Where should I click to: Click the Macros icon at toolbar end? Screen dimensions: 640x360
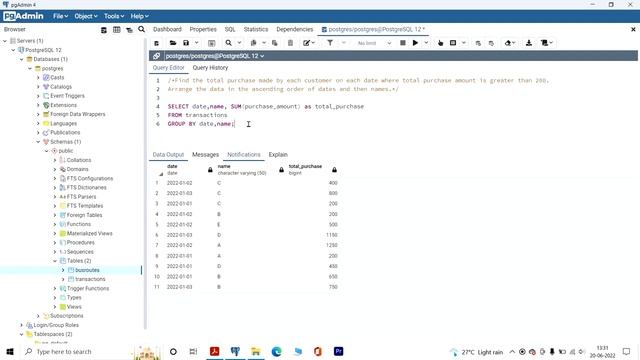pyautogui.click(x=544, y=43)
